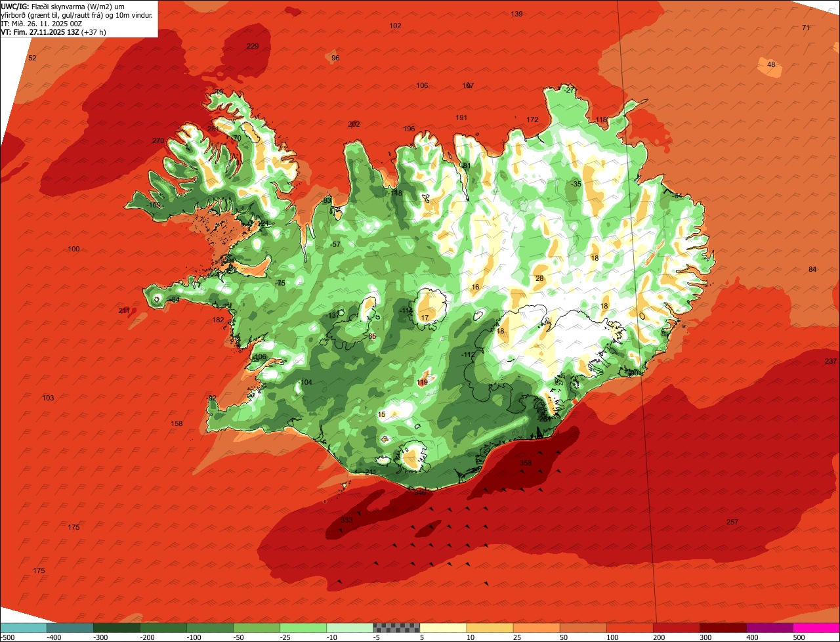Click the flux value 118 on the map
Image resolution: width=840 pixels, height=642 pixels.
(601, 119)
